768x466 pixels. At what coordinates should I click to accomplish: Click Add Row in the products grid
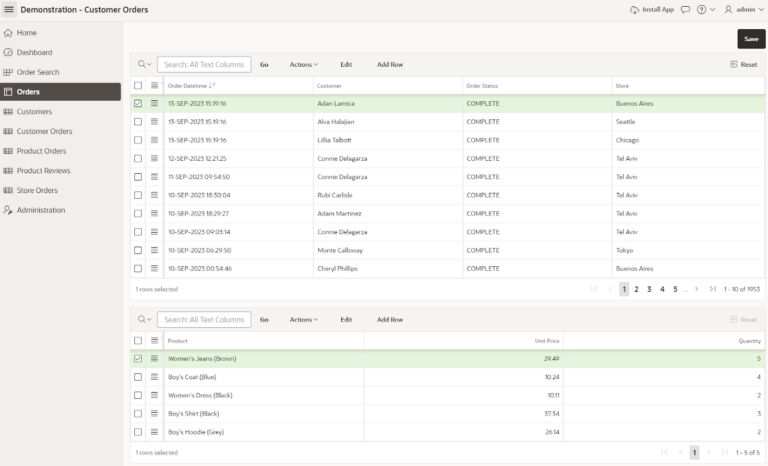(390, 319)
